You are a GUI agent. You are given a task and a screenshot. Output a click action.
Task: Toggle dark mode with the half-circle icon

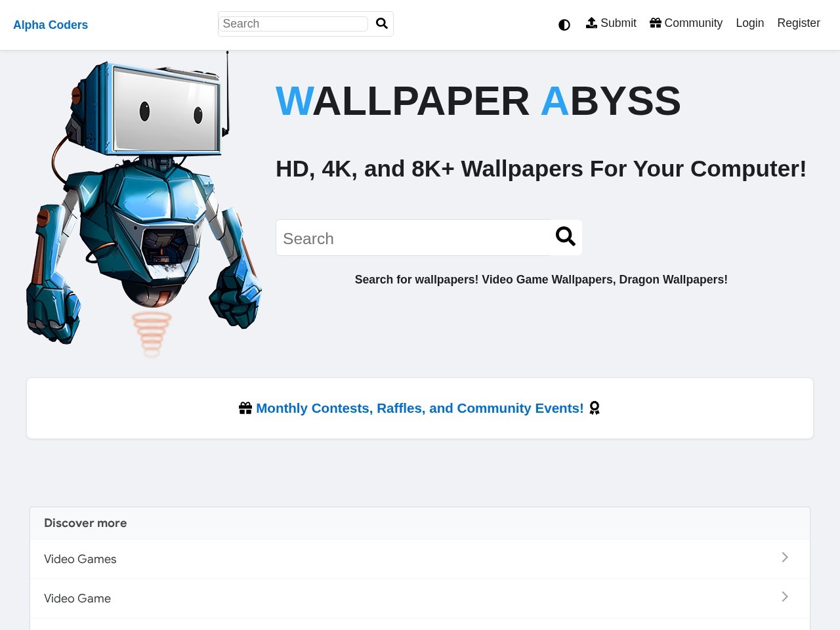pyautogui.click(x=564, y=25)
